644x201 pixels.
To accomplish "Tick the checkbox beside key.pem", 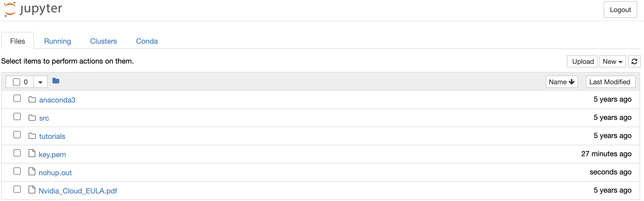I will (17, 153).
